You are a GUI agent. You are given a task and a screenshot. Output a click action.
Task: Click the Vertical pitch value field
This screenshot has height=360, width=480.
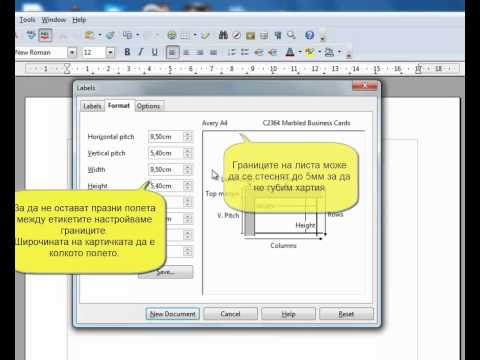coord(166,153)
